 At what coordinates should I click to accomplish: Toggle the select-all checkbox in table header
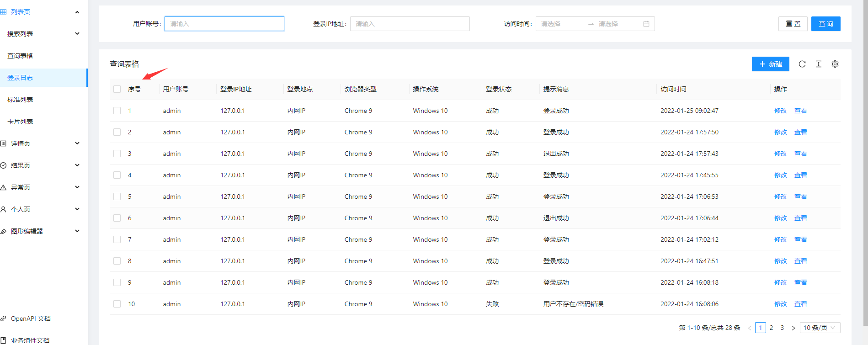click(x=117, y=89)
